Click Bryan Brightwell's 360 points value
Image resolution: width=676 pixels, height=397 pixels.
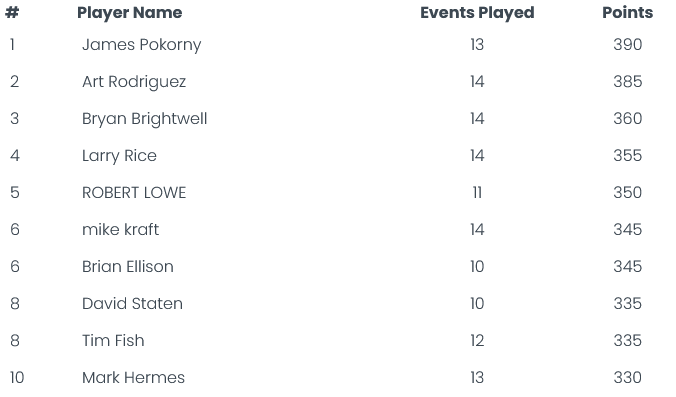click(628, 119)
